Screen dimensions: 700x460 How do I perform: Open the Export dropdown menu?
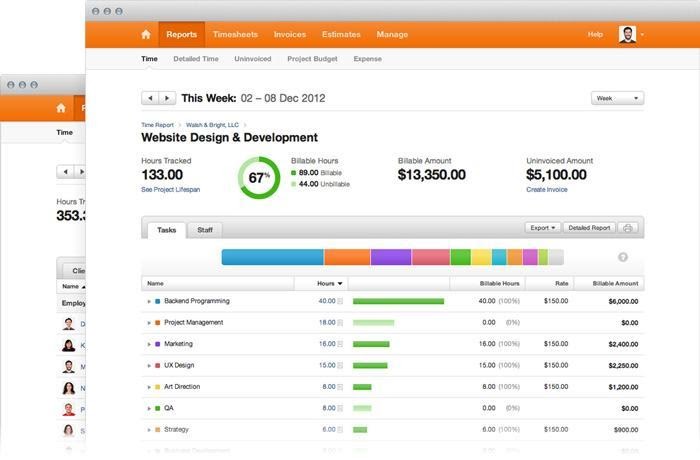pos(542,228)
